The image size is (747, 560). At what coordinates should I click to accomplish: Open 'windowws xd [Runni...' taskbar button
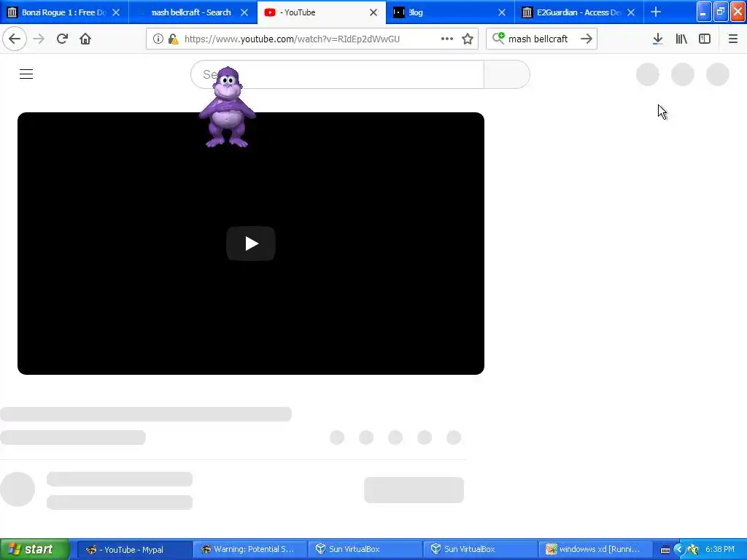[x=595, y=550]
